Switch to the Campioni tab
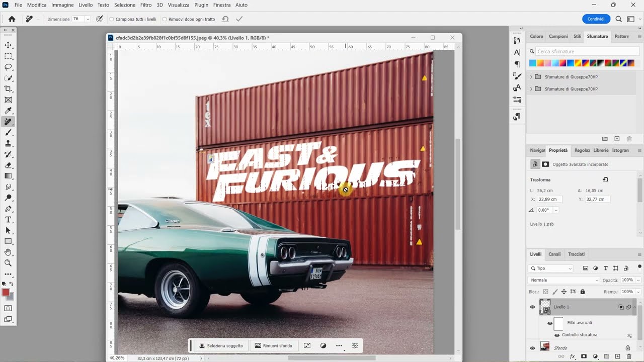Viewport: 644px width, 362px height. (x=558, y=36)
